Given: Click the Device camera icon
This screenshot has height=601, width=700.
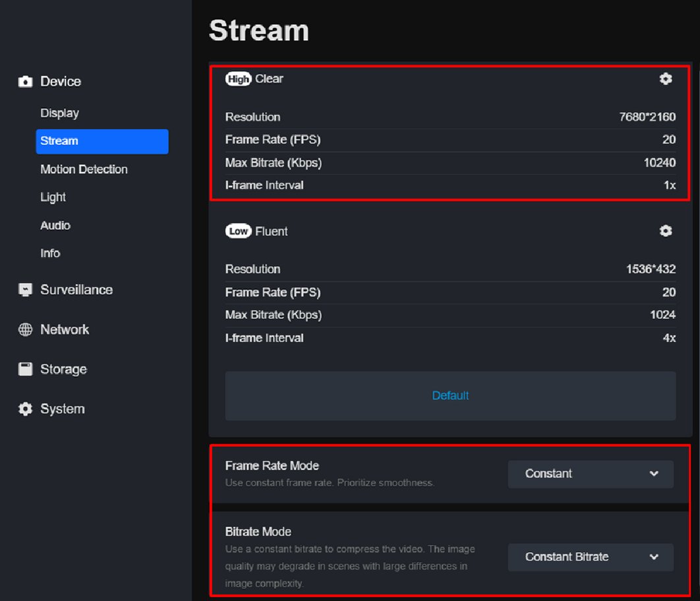Looking at the screenshot, I should [26, 82].
